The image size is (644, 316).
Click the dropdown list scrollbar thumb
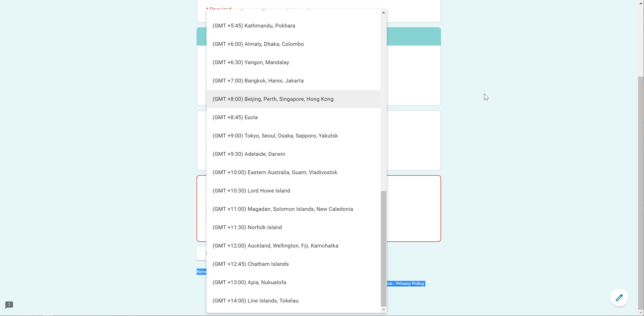(383, 248)
